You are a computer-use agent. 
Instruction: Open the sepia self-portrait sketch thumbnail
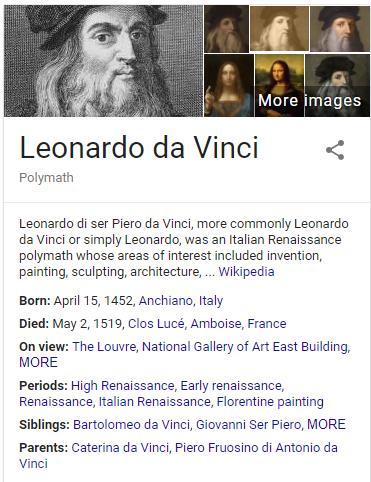pyautogui.click(x=279, y=29)
